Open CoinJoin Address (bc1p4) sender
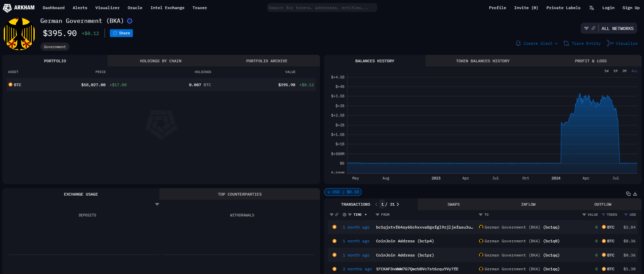644x274 pixels. (405, 241)
